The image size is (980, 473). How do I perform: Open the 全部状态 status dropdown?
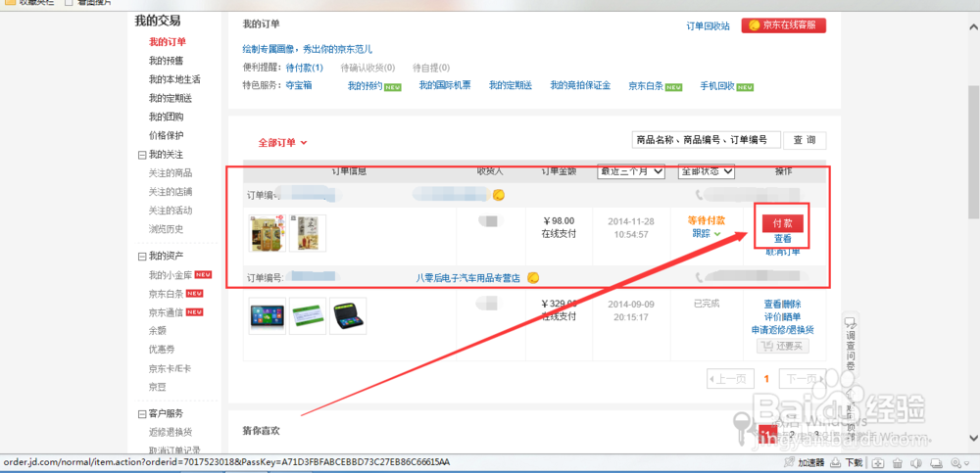707,171
